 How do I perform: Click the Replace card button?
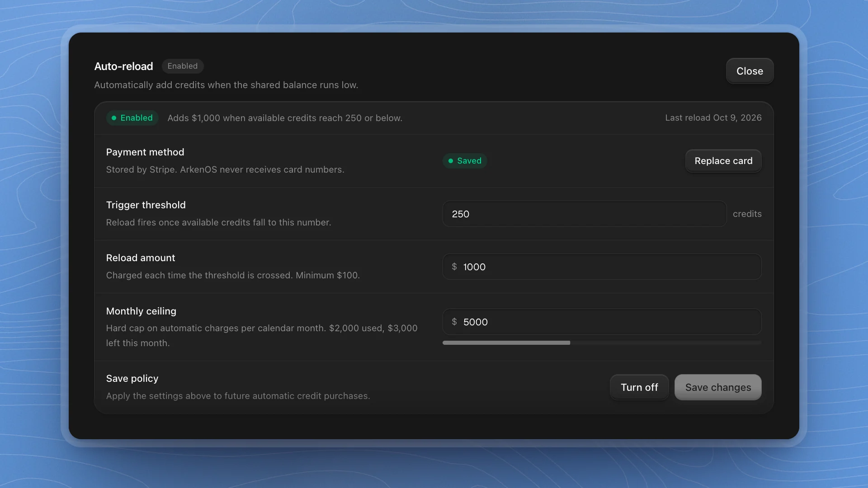723,161
